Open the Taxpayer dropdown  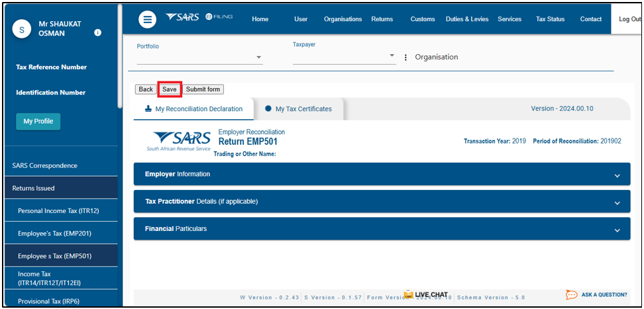pos(344,57)
